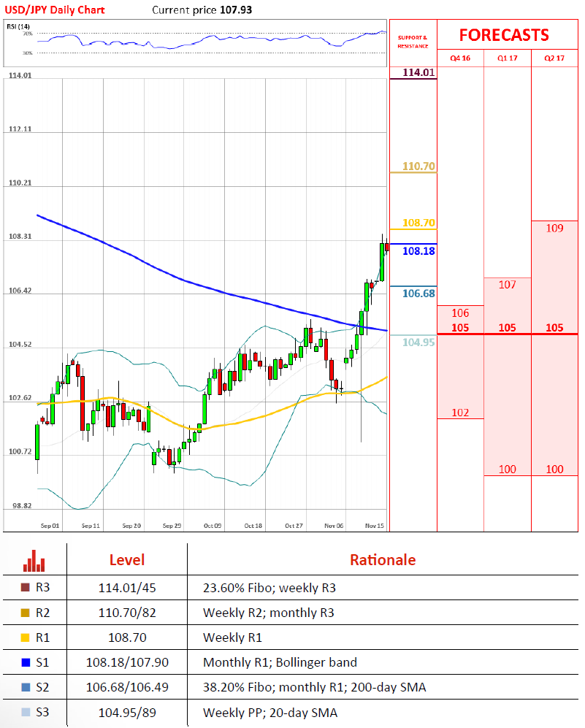Click rationale '23.60% Fibo; weekly R3'
Image resolution: width=585 pixels, height=728 pixels.
269,588
